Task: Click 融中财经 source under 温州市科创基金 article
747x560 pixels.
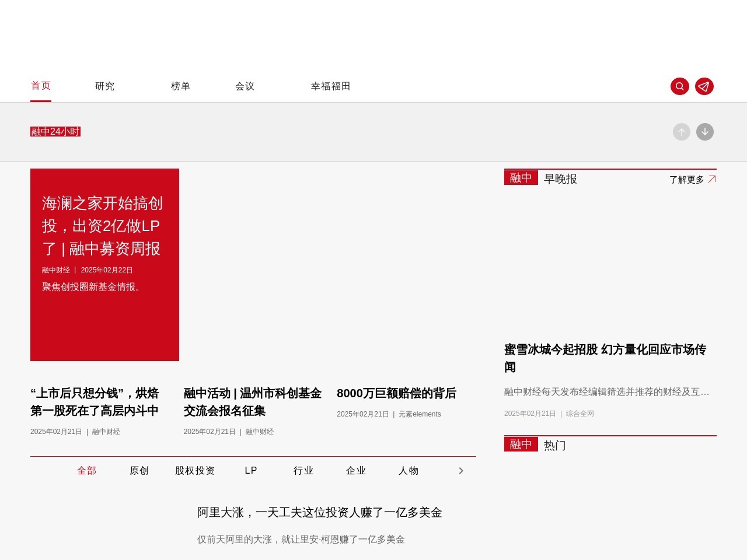Action: coord(260,432)
